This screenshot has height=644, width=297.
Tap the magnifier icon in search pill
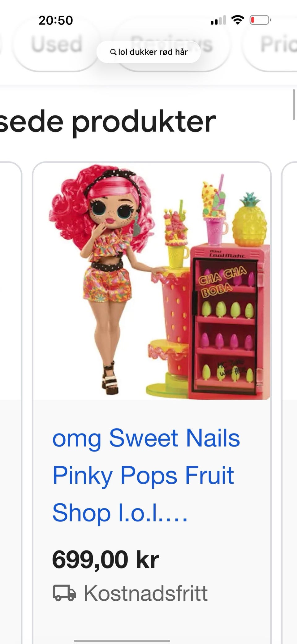pos(113,52)
